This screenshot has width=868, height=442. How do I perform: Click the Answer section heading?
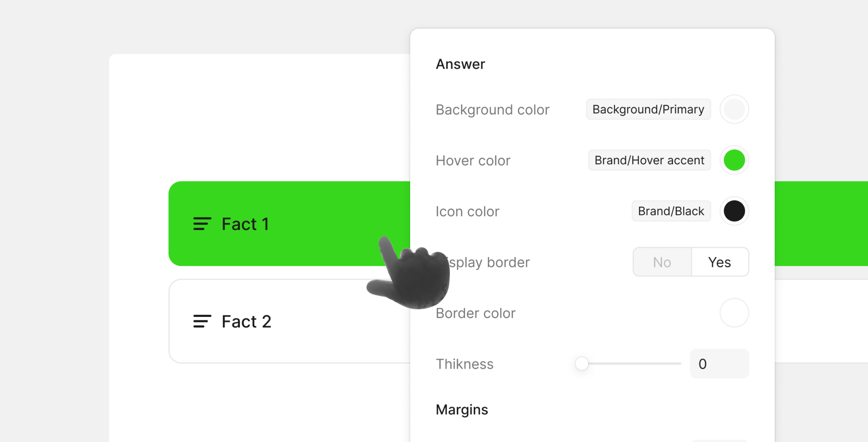[460, 64]
